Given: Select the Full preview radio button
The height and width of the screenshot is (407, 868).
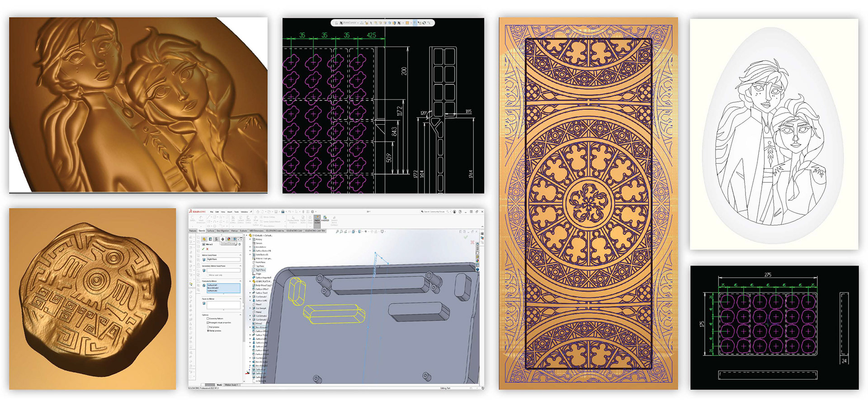Looking at the screenshot, I should 208,327.
